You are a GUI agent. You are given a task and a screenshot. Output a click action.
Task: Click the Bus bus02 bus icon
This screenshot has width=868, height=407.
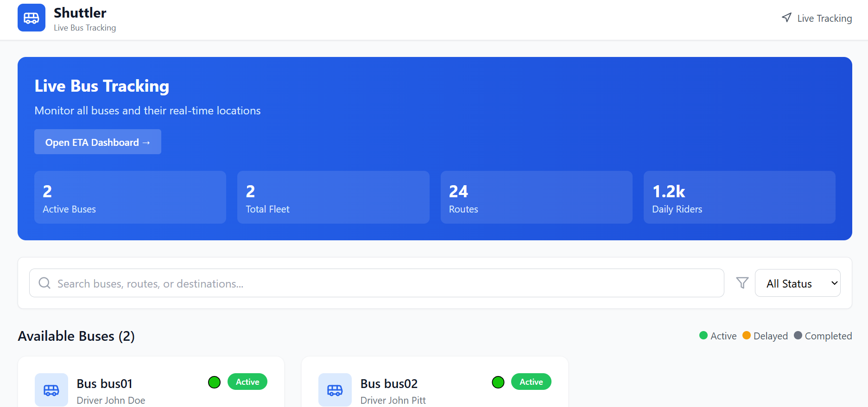tap(335, 390)
